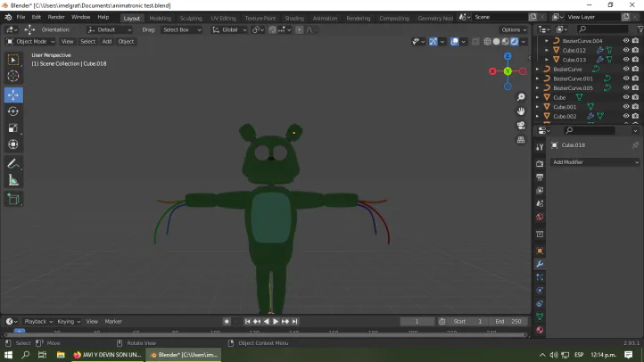Image resolution: width=644 pixels, height=362 pixels.
Task: Switch to the Sculpting workspace tab
Action: click(x=191, y=18)
